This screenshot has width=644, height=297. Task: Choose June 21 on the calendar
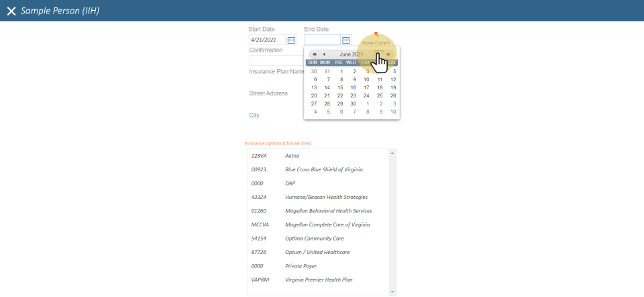point(327,95)
